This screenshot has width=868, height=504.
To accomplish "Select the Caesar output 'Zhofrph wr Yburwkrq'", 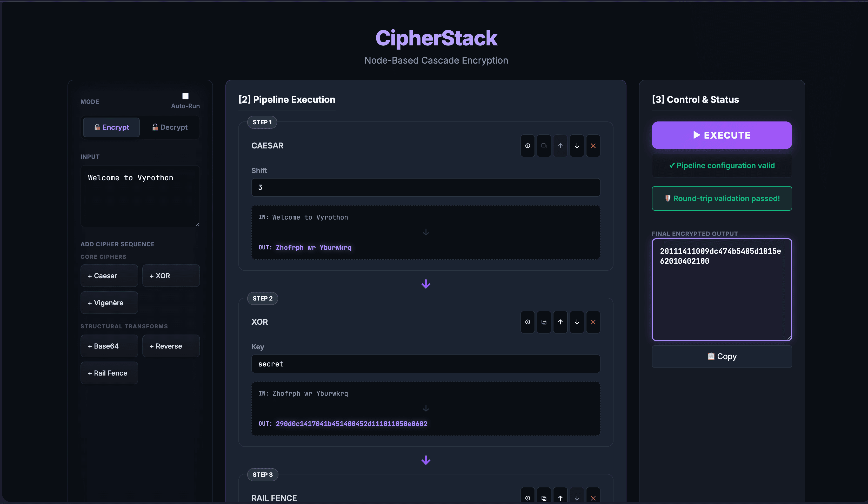I will (x=313, y=248).
